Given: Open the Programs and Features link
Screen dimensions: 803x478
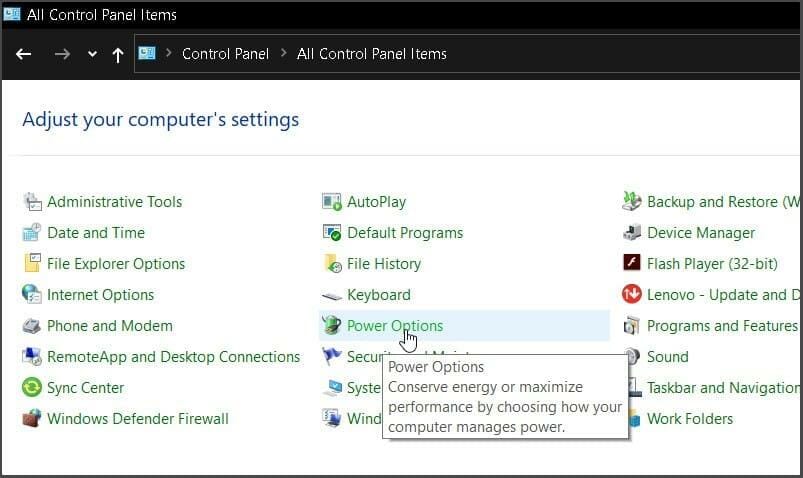Looking at the screenshot, I should click(x=722, y=326).
